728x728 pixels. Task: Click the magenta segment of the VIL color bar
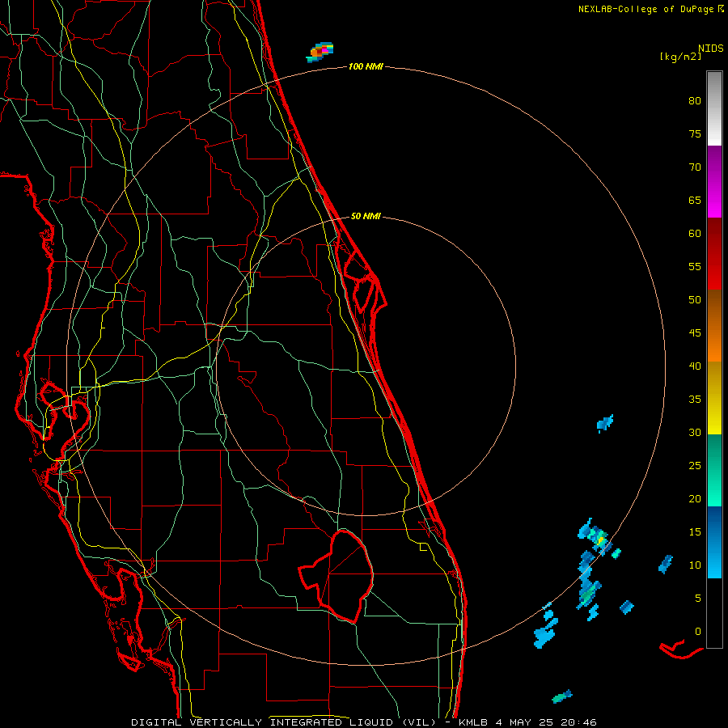[714, 181]
